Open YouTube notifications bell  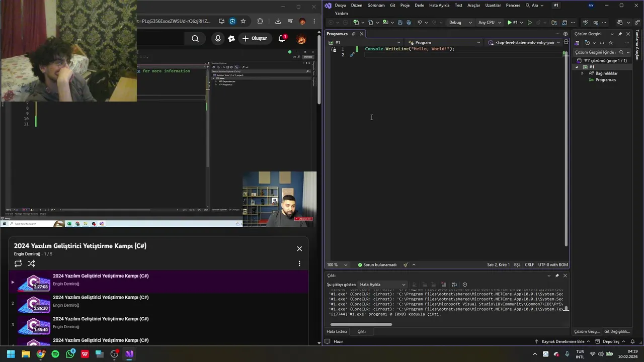282,39
